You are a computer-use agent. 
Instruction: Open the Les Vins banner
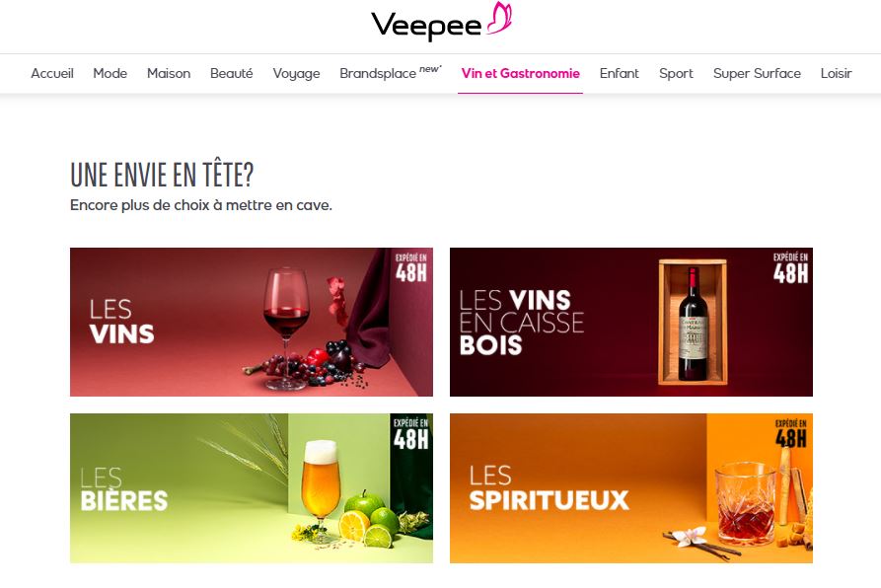(252, 322)
